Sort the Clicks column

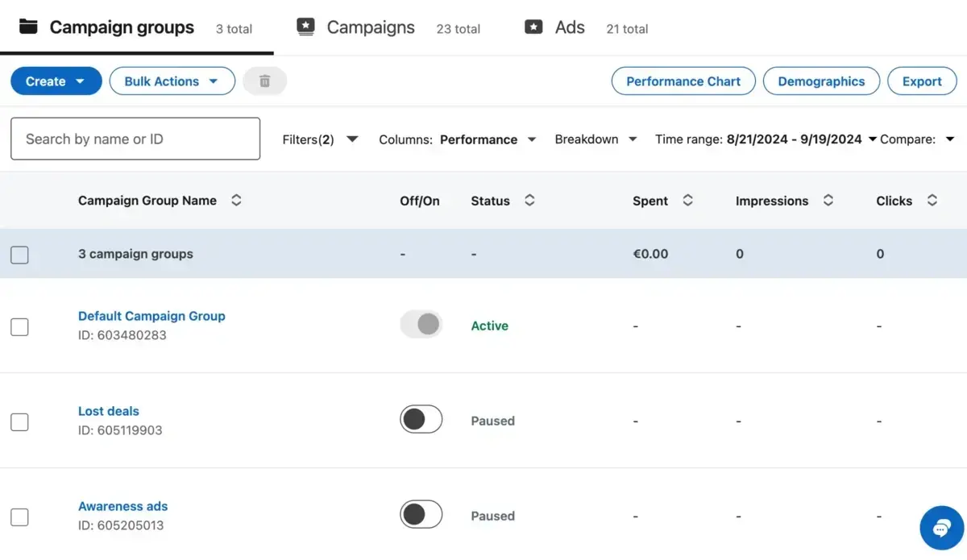(x=932, y=201)
